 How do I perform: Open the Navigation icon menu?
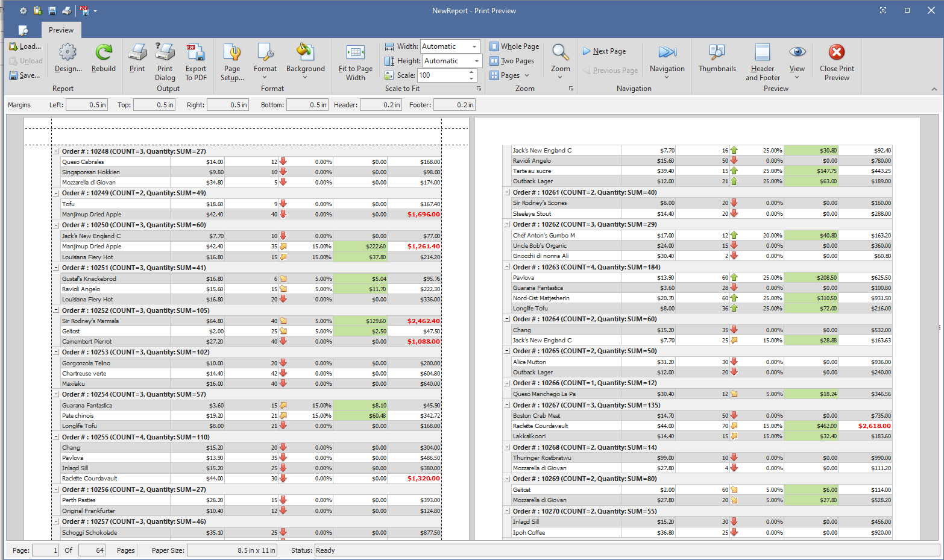[667, 52]
